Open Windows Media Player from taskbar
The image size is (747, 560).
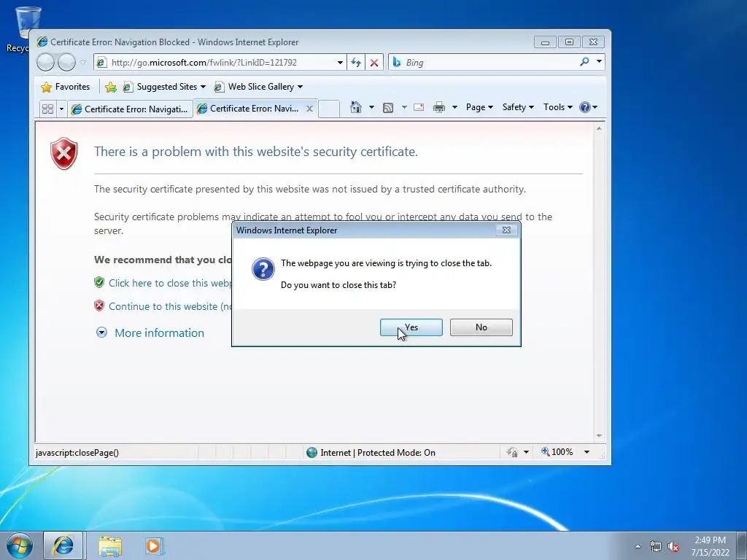pos(153,546)
